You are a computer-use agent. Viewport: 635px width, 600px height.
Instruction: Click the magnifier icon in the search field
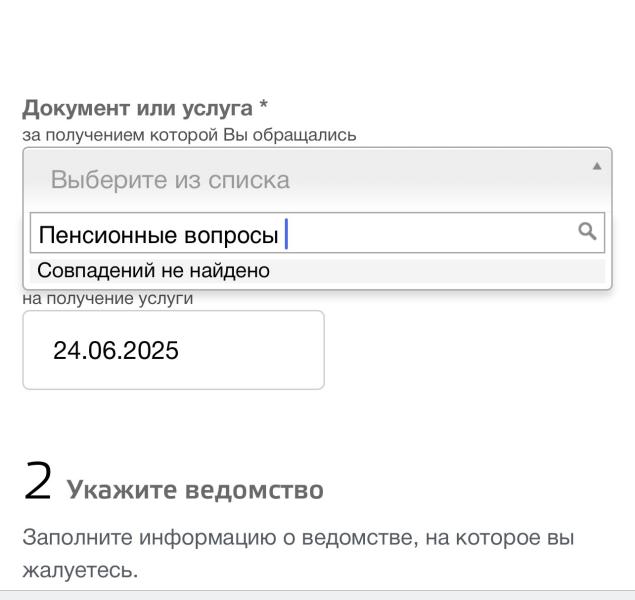(588, 232)
